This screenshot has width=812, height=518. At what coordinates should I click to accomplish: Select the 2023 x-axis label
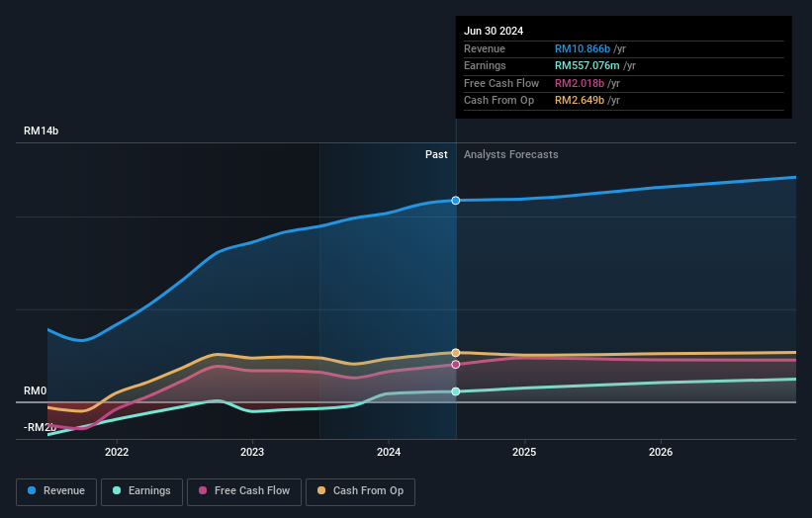252,452
